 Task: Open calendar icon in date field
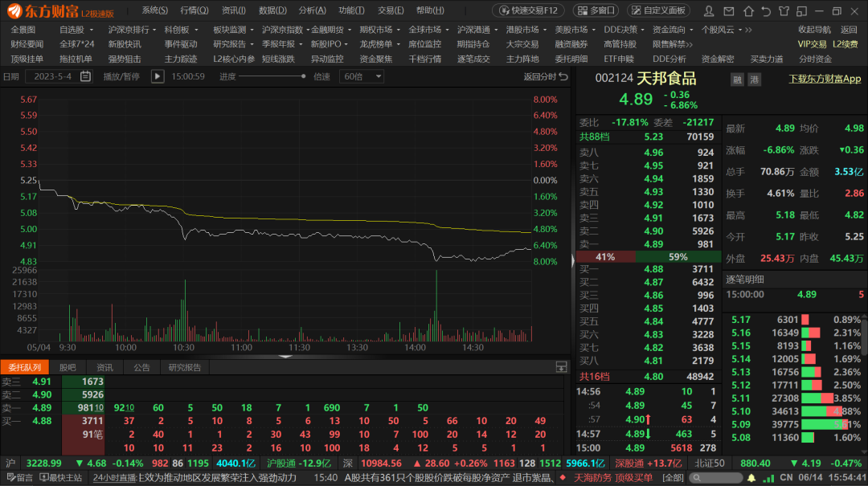coord(85,76)
